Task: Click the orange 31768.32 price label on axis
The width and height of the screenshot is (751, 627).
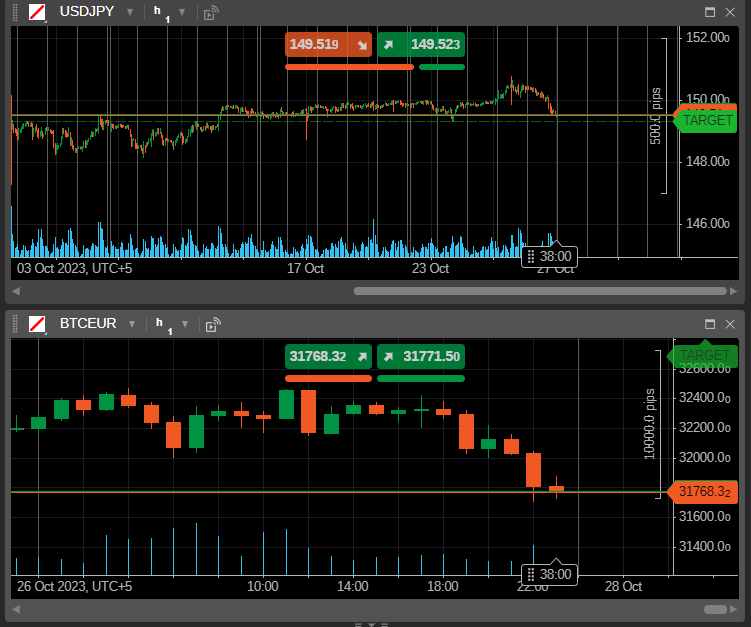Action: pyautogui.click(x=705, y=492)
